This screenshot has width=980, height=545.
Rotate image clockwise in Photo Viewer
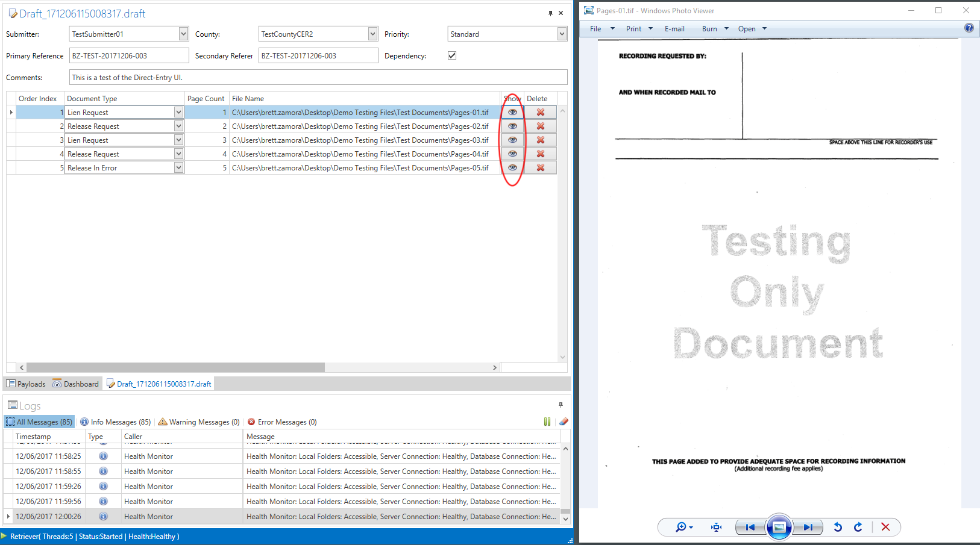click(858, 528)
